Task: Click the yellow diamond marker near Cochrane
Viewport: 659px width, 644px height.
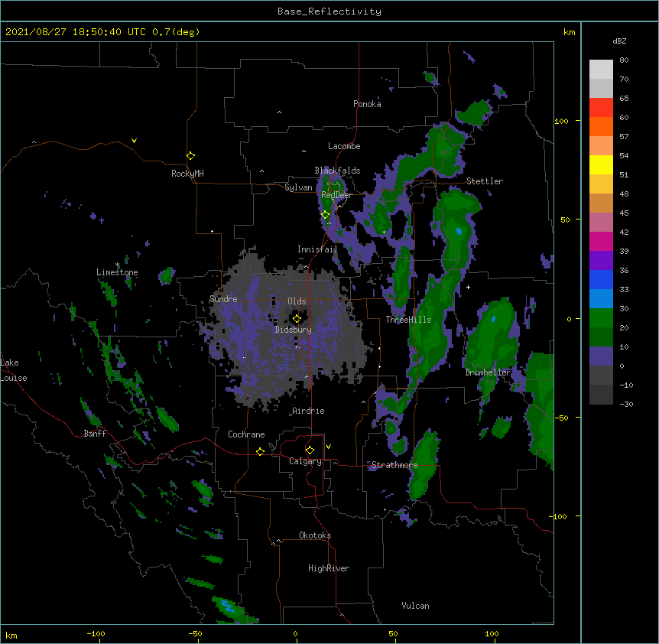Action: click(260, 451)
